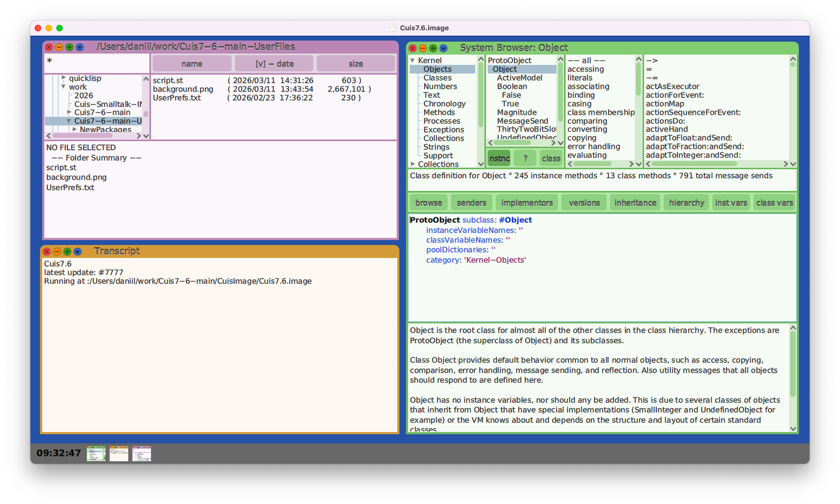840x504 pixels.
Task: Toggle instance side with the nstnc button
Action: pos(498,158)
